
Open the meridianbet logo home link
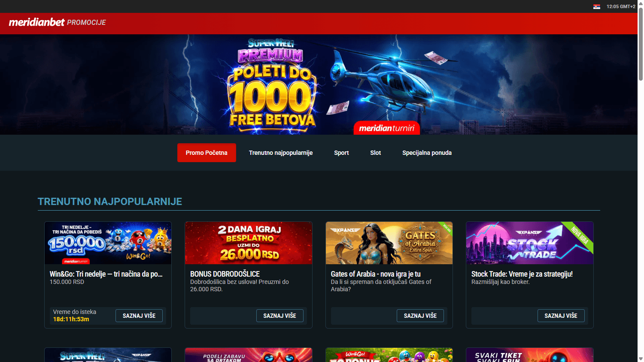click(x=36, y=22)
